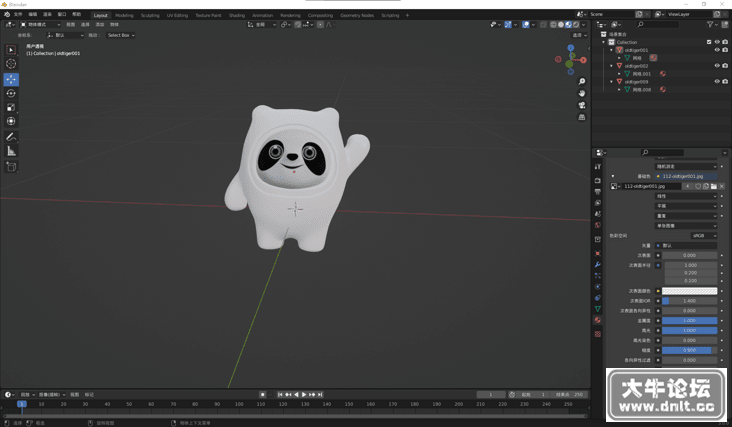
Task: Toggle Collection viewport visibility eye
Action: pos(717,42)
